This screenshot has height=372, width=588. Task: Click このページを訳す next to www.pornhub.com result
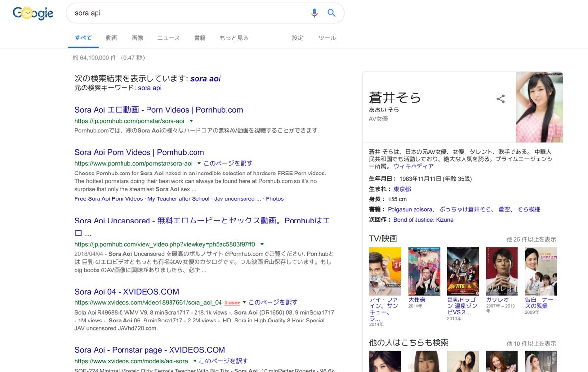(x=228, y=163)
